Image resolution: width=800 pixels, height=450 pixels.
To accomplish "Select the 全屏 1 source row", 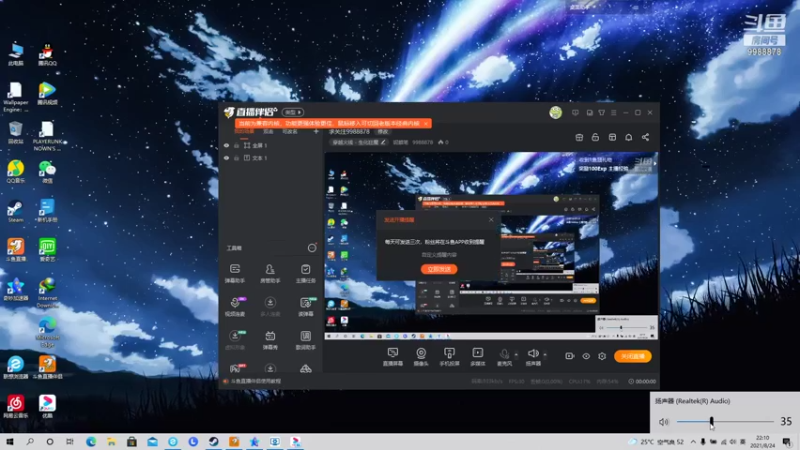I will tap(271, 145).
